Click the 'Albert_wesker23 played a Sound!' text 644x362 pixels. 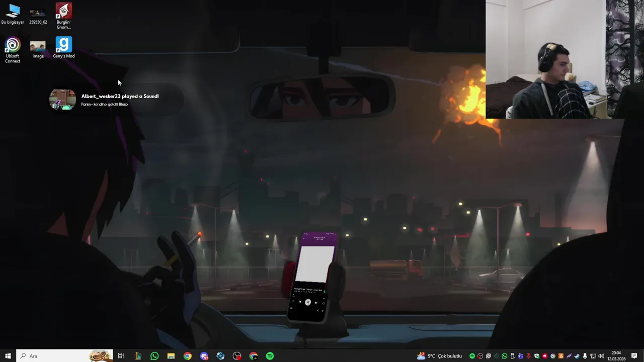click(x=120, y=96)
